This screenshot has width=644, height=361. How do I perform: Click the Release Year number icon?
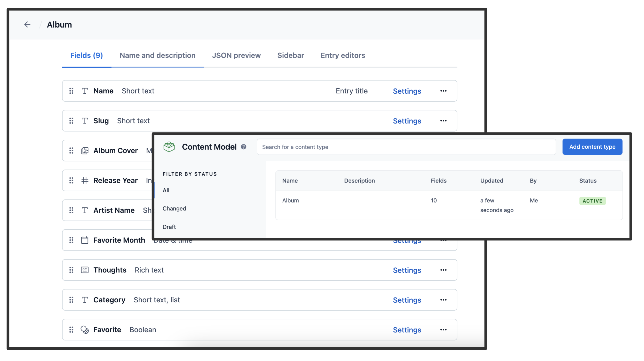click(84, 180)
